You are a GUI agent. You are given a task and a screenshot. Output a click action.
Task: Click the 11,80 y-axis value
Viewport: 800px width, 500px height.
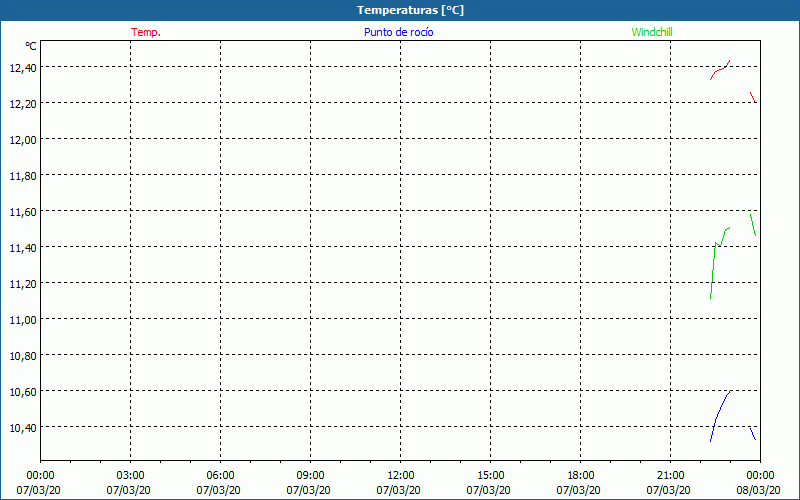(23, 176)
